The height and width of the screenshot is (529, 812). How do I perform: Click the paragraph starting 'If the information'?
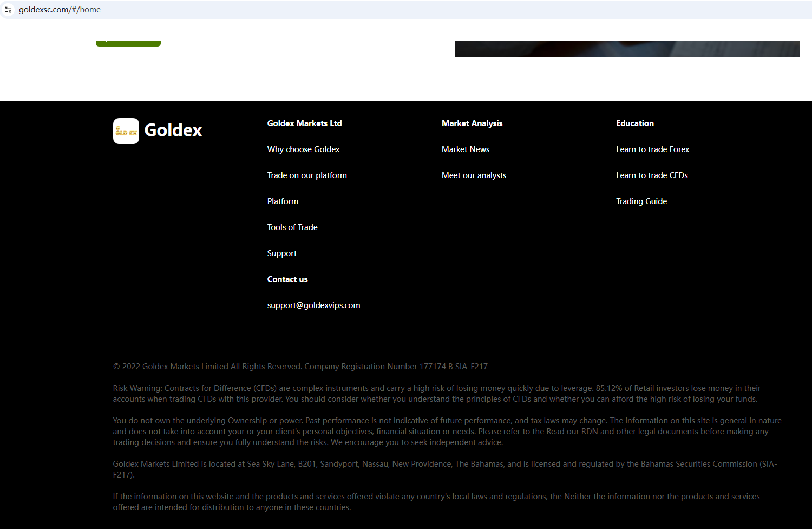[x=436, y=502]
